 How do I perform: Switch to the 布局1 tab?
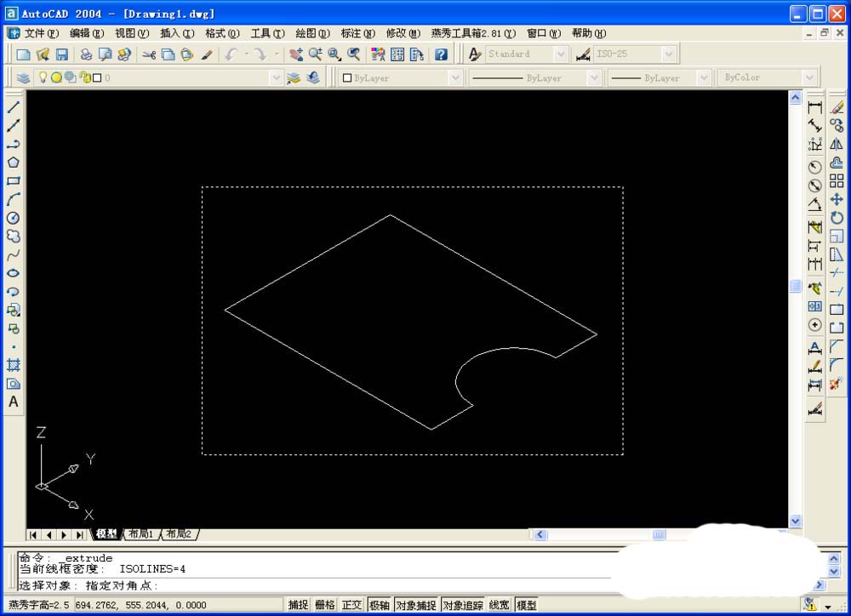coord(141,534)
